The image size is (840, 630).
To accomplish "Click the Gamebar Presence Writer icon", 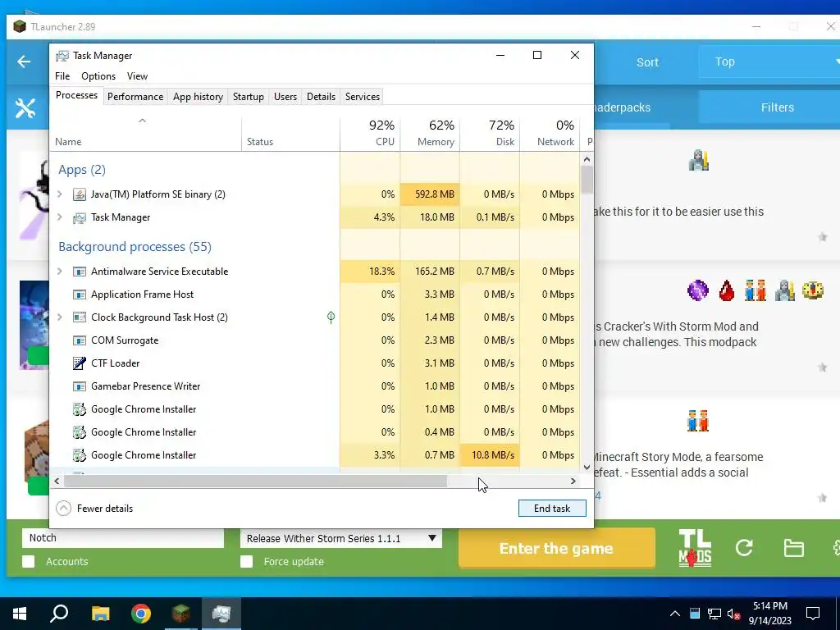I will tap(80, 386).
